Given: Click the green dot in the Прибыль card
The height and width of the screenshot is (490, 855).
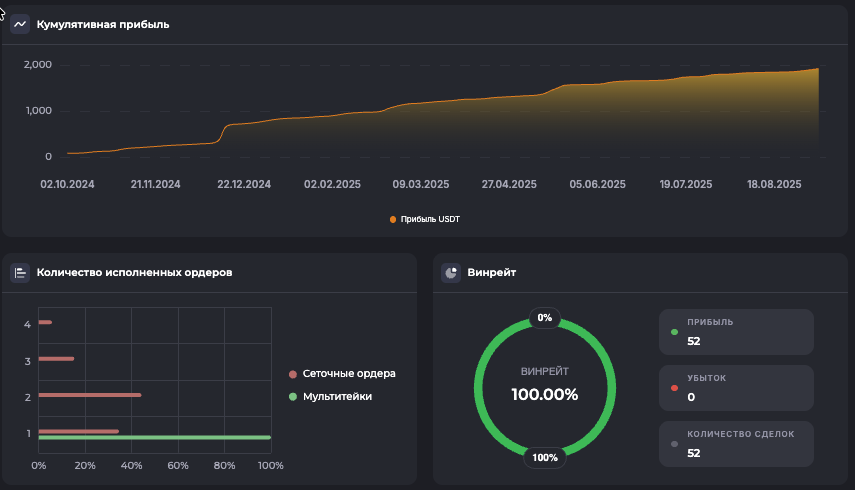Looking at the screenshot, I should coord(674,332).
